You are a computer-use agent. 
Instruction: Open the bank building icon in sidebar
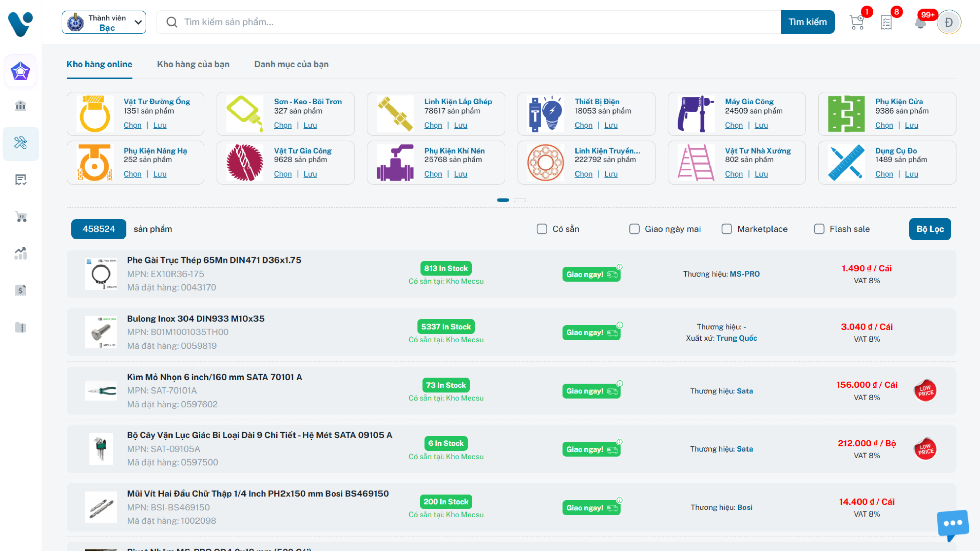click(x=20, y=105)
